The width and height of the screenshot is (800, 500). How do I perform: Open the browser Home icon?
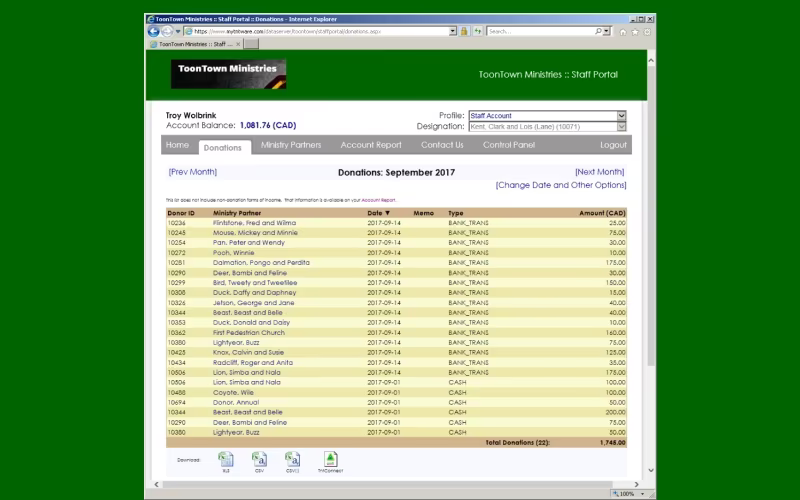click(x=623, y=32)
